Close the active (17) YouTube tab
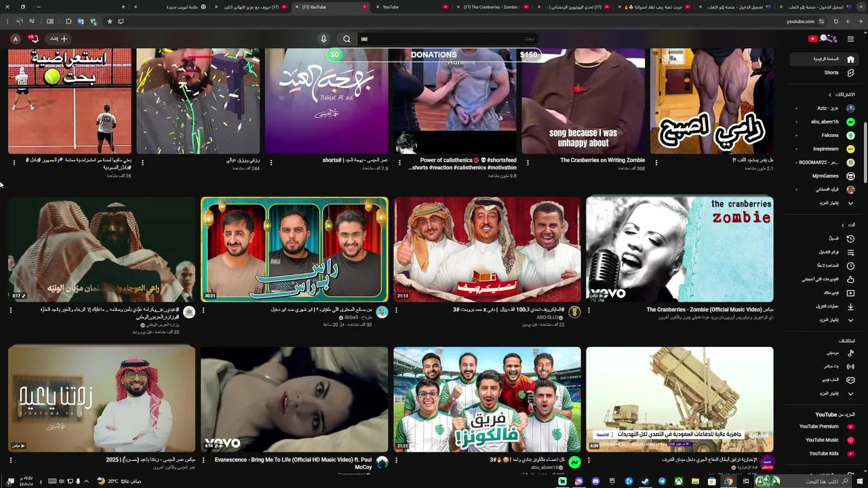 pyautogui.click(x=298, y=7)
